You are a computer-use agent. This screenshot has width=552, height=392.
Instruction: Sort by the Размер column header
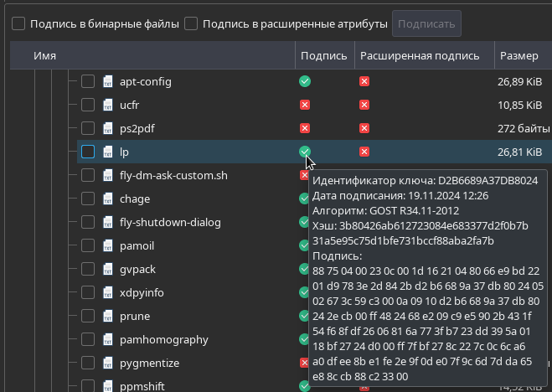click(x=518, y=56)
